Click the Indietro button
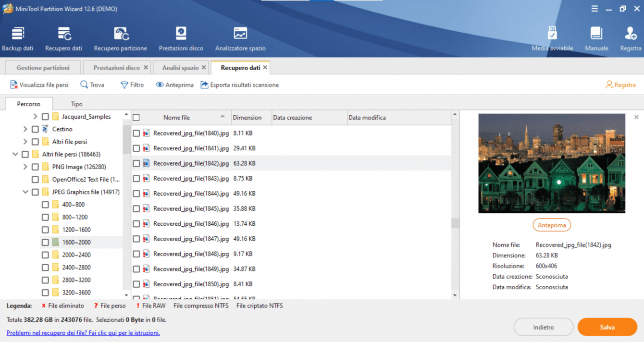644x342 pixels. tap(544, 327)
